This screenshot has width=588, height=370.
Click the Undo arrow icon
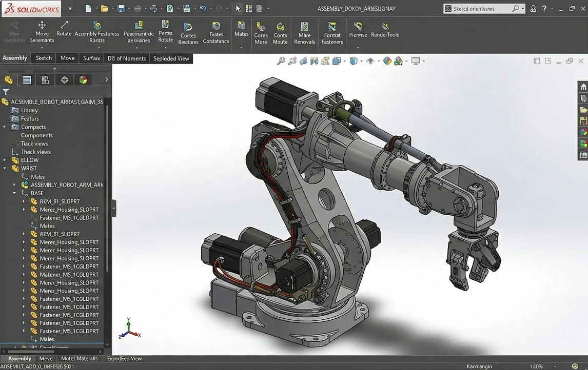coord(203,9)
